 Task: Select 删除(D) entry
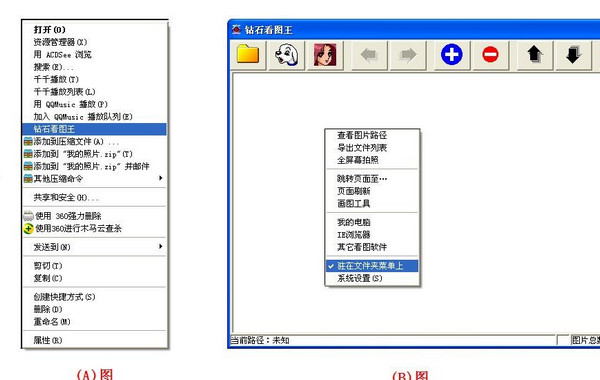[95, 309]
